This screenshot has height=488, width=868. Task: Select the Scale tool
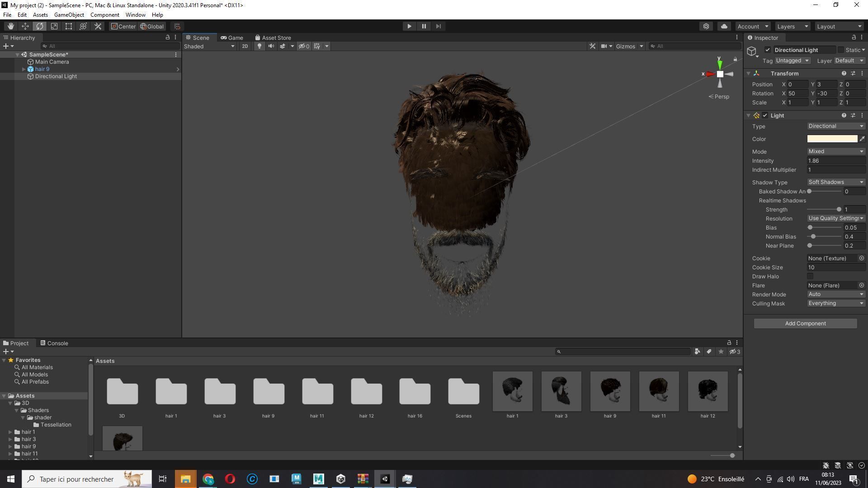(54, 26)
